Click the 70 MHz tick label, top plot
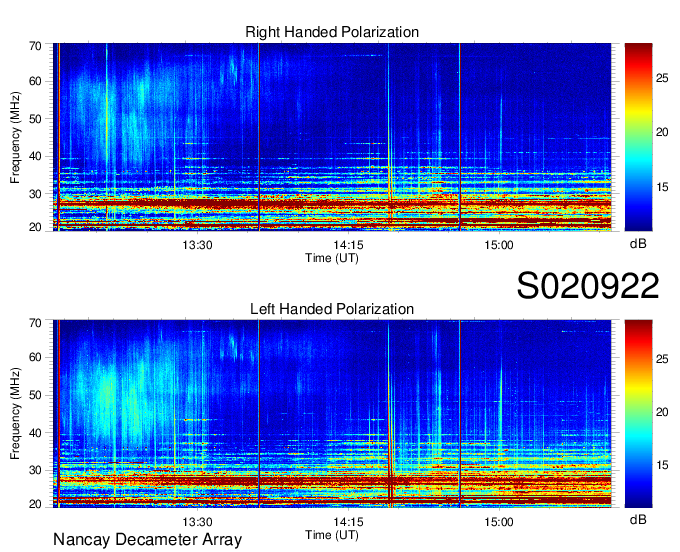 point(35,46)
